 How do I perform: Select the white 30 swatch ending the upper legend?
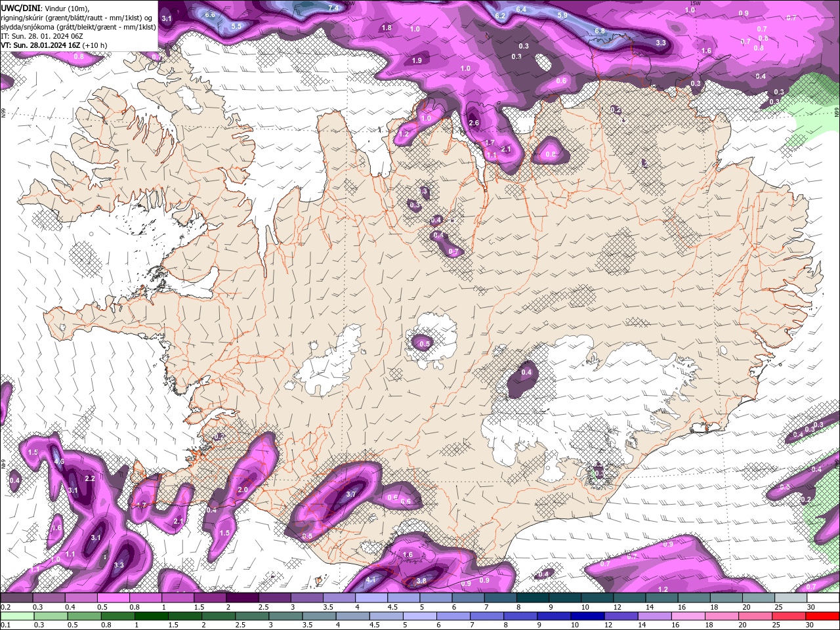click(823, 598)
